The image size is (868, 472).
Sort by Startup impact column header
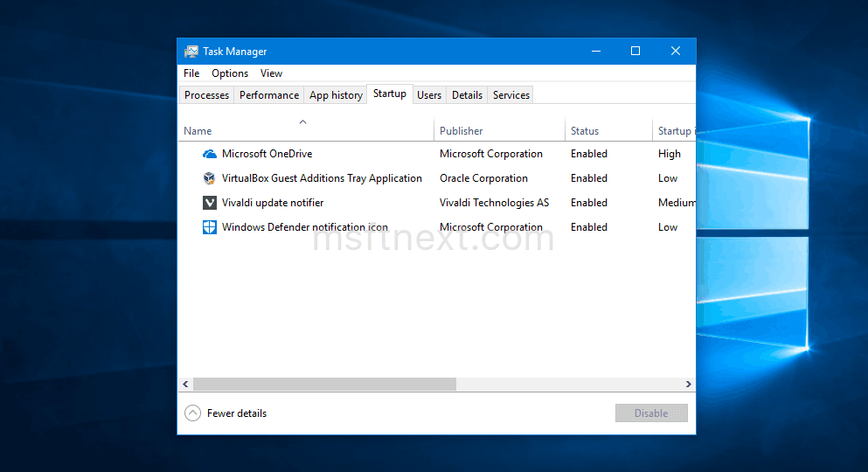(x=674, y=130)
